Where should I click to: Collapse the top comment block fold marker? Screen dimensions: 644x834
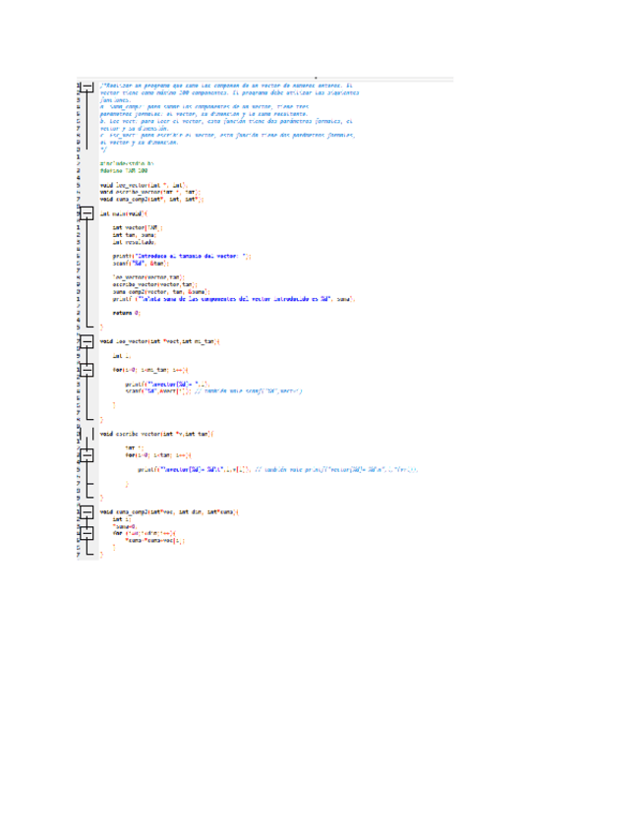click(x=86, y=89)
